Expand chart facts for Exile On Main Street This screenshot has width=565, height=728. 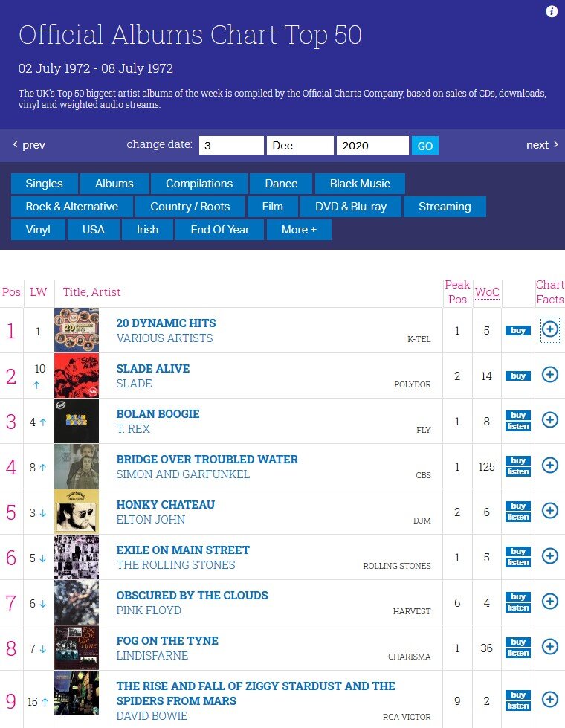click(549, 555)
